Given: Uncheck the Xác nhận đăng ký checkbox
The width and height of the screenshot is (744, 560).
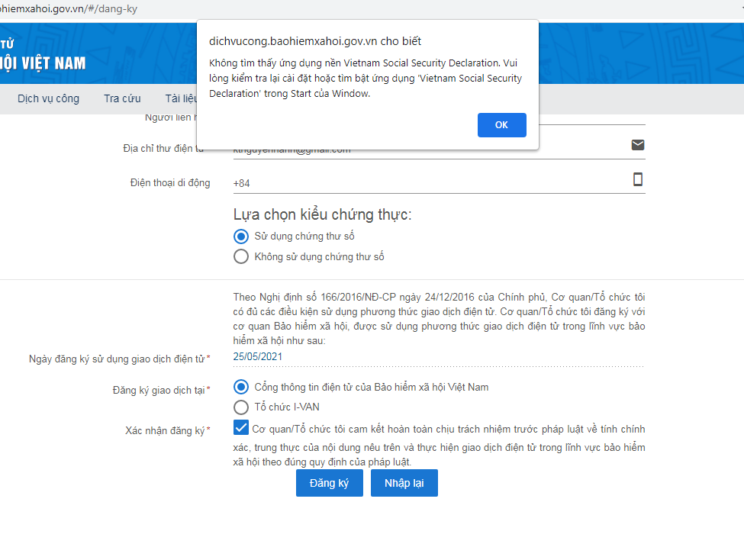Looking at the screenshot, I should click(x=241, y=428).
